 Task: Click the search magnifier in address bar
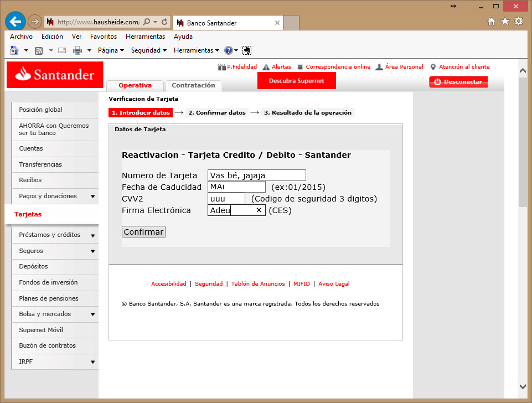147,22
